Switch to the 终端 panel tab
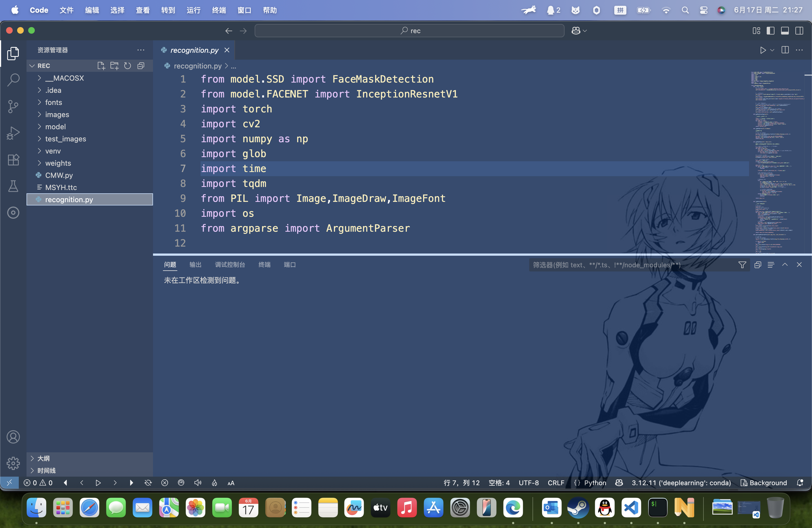 coord(264,265)
